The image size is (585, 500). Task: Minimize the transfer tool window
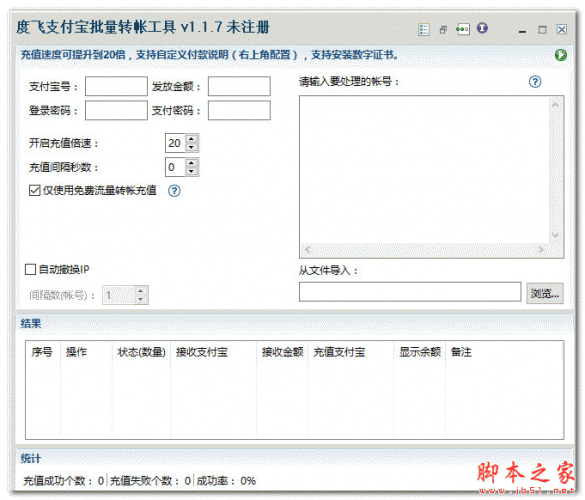click(x=522, y=30)
